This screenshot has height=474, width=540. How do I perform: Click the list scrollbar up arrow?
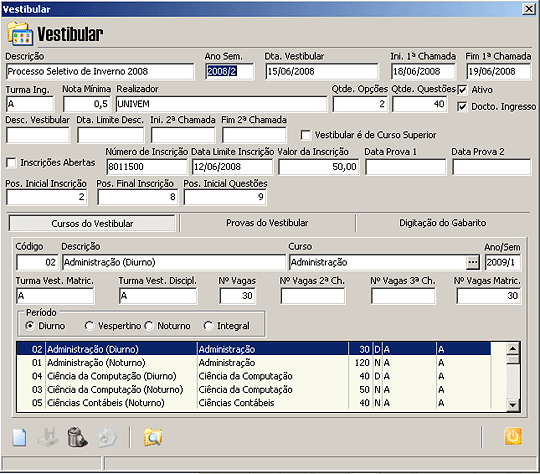tap(512, 349)
